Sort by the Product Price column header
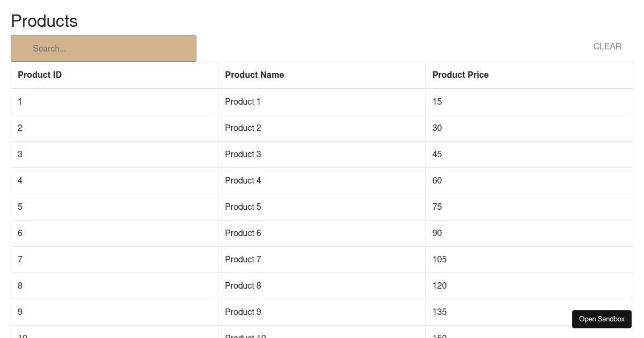Image resolution: width=644 pixels, height=338 pixels. (x=460, y=75)
